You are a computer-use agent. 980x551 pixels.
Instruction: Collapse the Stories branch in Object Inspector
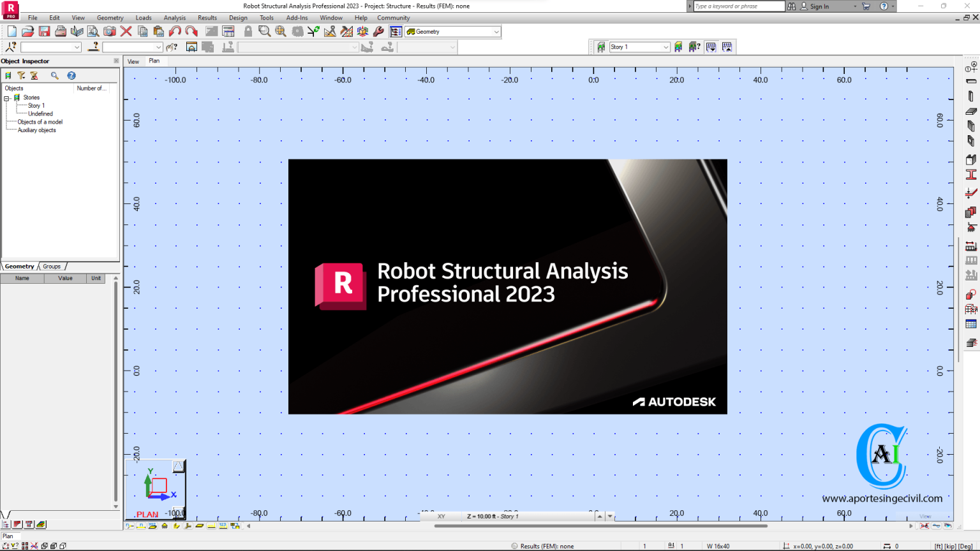pos(6,97)
